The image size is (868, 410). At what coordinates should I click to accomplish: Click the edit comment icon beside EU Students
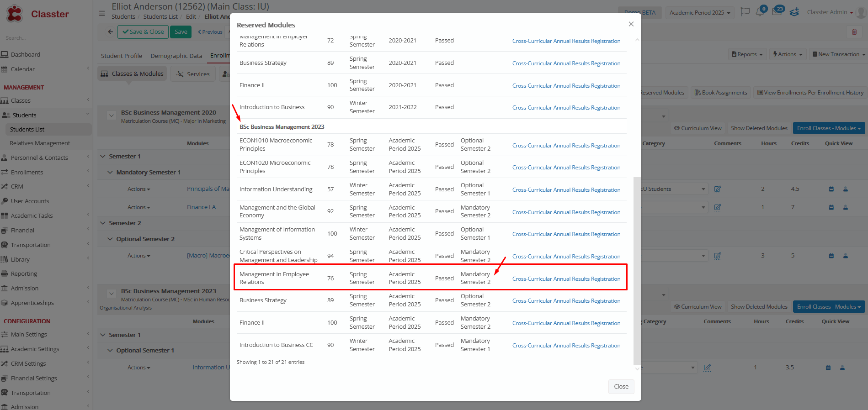click(x=718, y=189)
